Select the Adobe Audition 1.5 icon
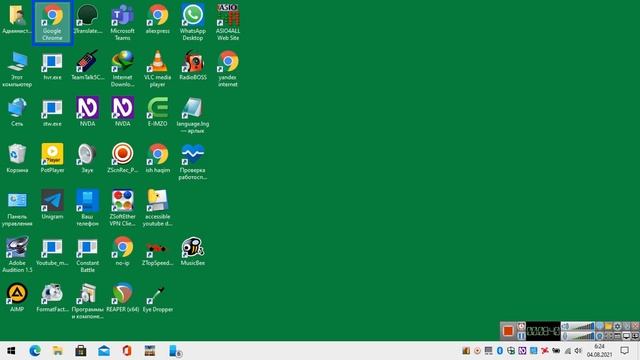Screen dimensions: 640x360 (x=17, y=255)
